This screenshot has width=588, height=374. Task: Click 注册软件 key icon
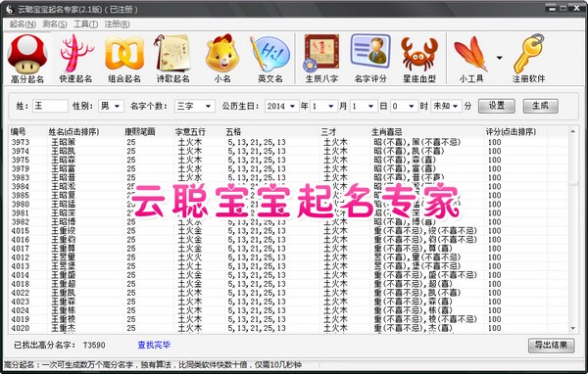528,59
